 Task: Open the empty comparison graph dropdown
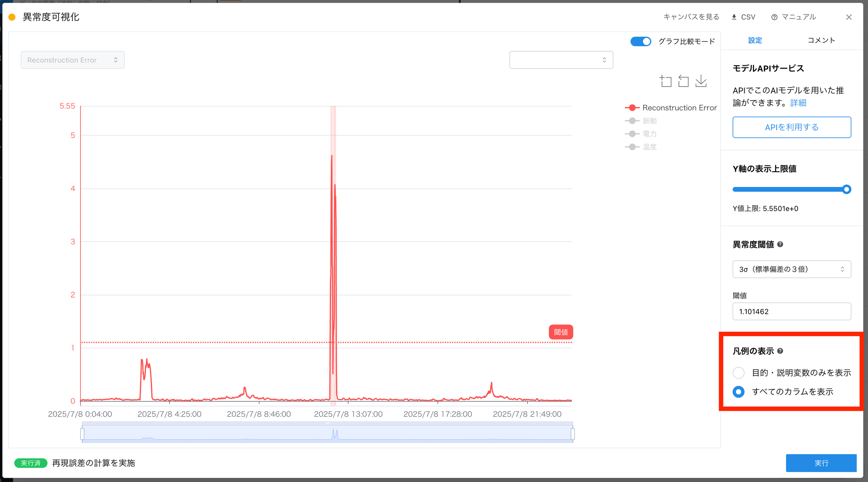pos(561,60)
